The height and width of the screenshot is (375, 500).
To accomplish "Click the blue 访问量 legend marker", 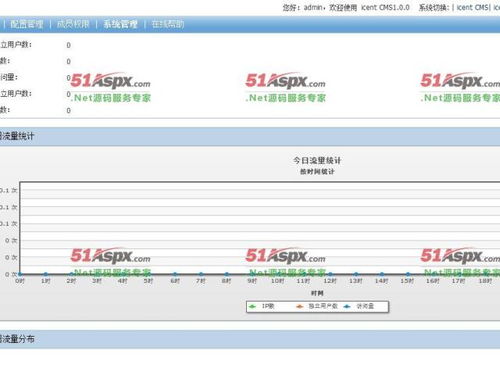I will pos(347,306).
